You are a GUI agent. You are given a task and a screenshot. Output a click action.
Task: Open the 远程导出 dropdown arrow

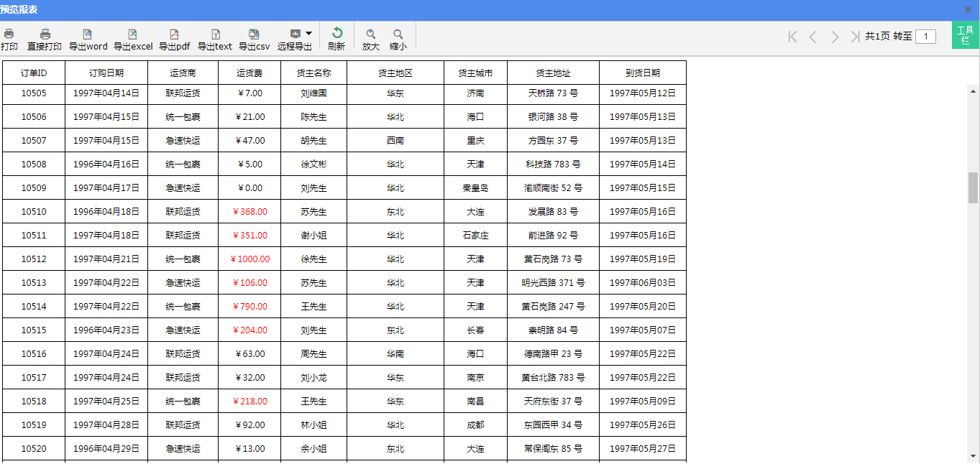(309, 34)
